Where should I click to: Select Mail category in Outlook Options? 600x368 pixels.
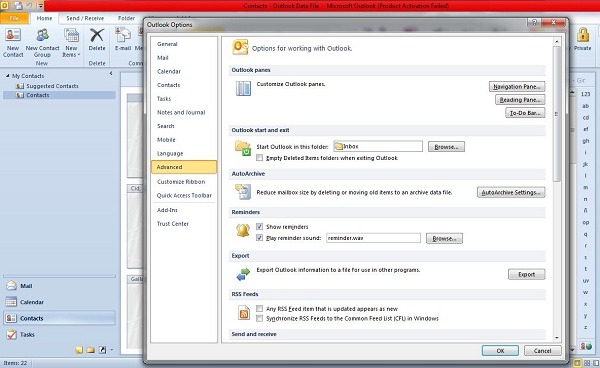point(184,58)
